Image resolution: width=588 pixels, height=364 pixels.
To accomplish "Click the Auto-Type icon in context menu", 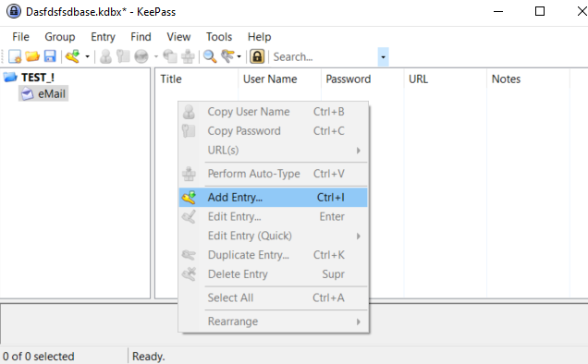I will (189, 174).
